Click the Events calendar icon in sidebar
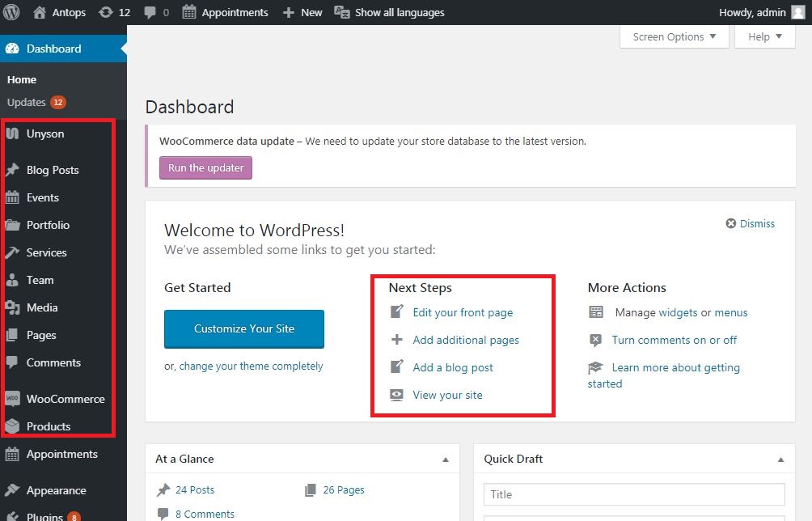812x521 pixels. (12, 197)
